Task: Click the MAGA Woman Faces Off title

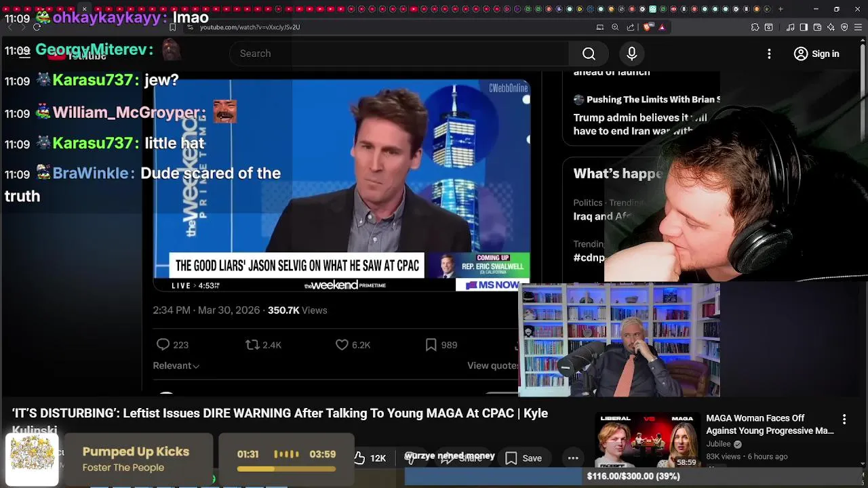Action: 770,424
